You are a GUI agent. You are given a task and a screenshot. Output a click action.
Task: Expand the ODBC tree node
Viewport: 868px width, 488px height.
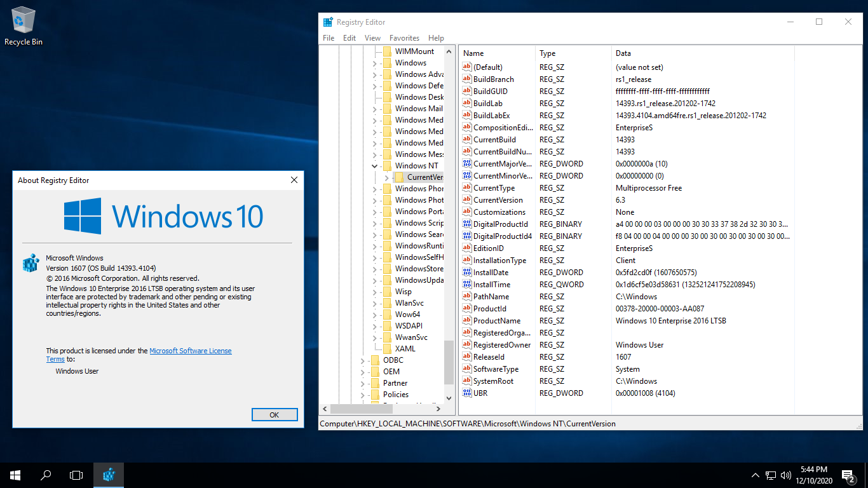click(362, 360)
